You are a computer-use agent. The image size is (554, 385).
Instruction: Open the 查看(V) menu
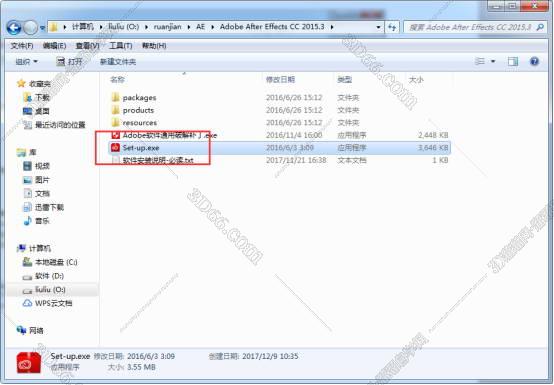pos(87,46)
